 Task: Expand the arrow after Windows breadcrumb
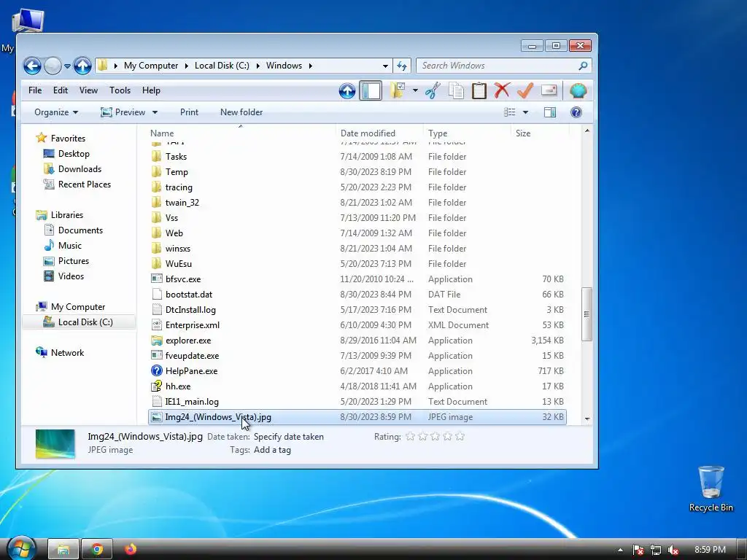310,66
